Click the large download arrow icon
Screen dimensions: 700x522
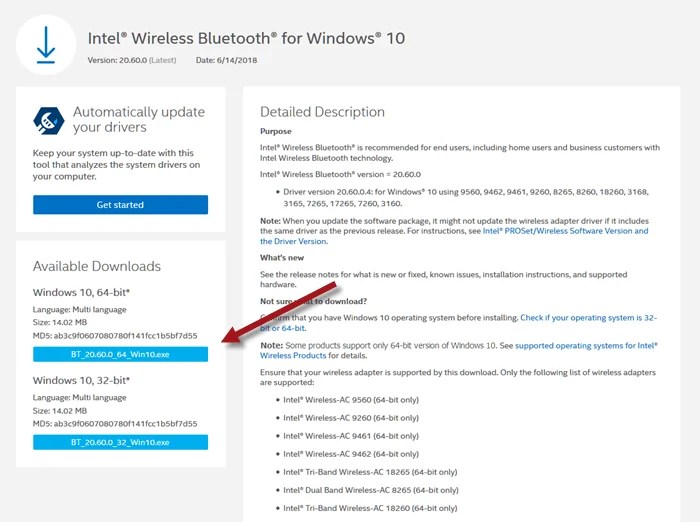(x=46, y=45)
